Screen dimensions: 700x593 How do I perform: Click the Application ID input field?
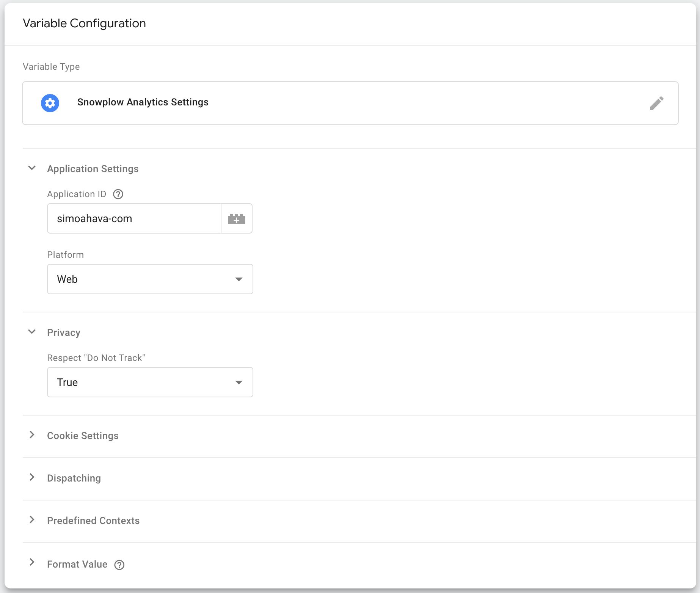click(134, 219)
